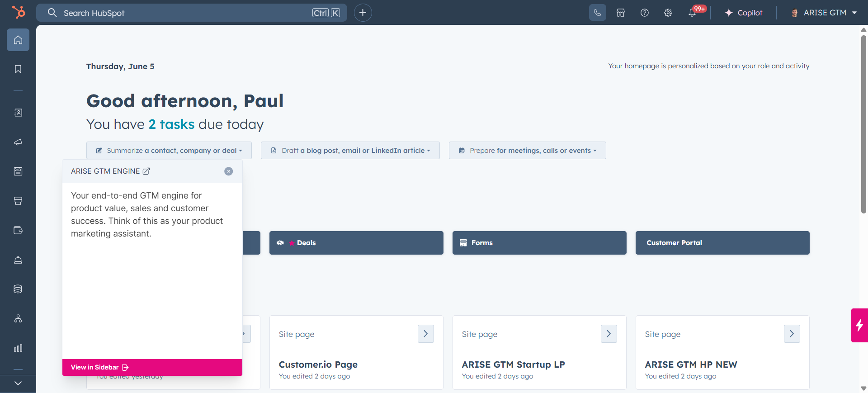This screenshot has width=868, height=393.
Task: Click View in Sidebar button
Action: point(152,367)
